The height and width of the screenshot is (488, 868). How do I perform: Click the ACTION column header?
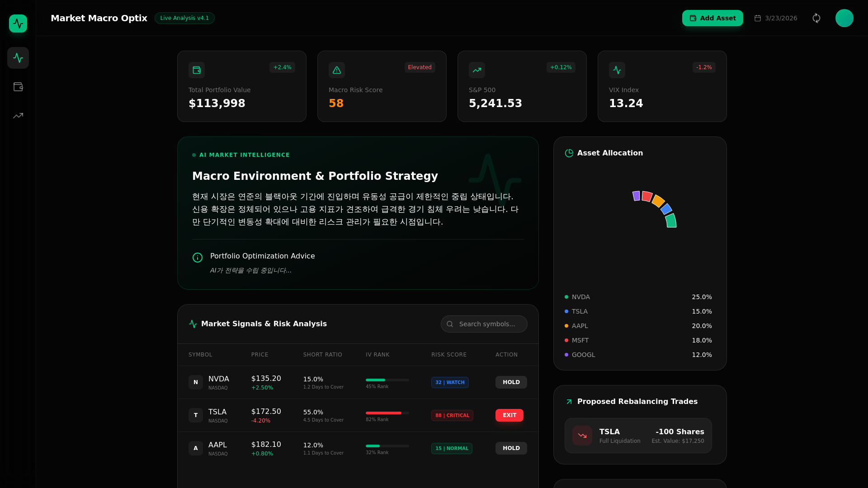[506, 355]
